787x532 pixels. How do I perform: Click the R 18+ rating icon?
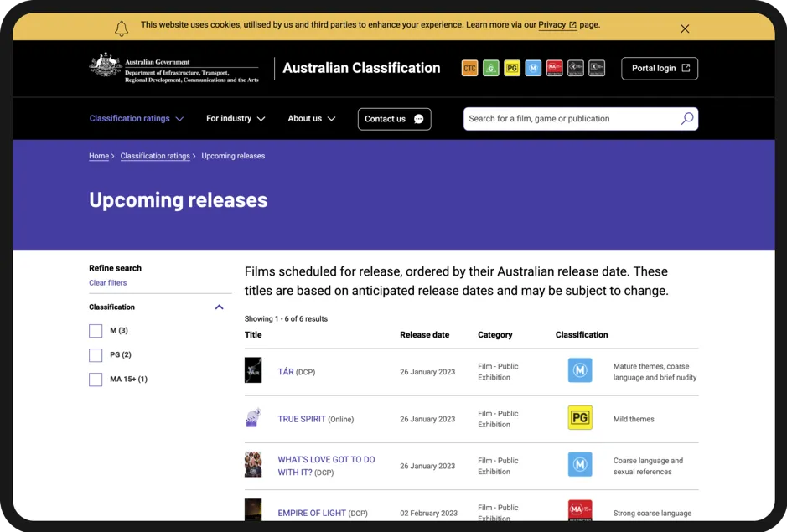pyautogui.click(x=575, y=68)
